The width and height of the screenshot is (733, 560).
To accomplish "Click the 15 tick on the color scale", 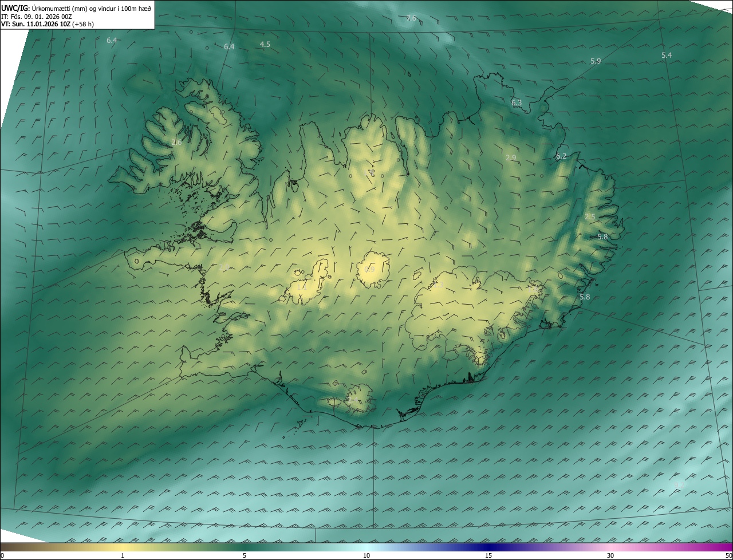I will [488, 555].
